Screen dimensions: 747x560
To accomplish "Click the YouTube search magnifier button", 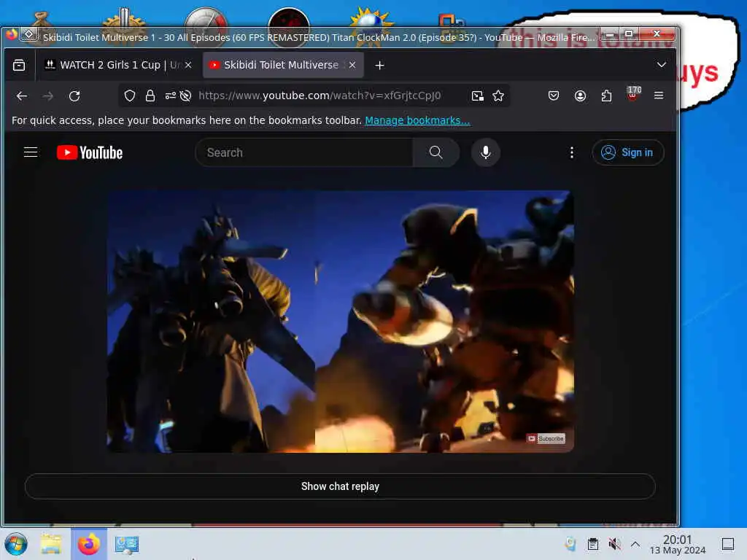I will [436, 152].
